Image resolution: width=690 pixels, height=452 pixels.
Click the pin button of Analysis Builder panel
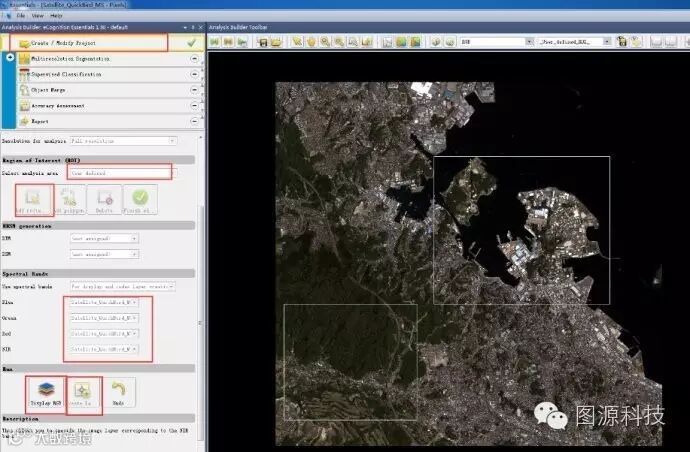(x=193, y=27)
